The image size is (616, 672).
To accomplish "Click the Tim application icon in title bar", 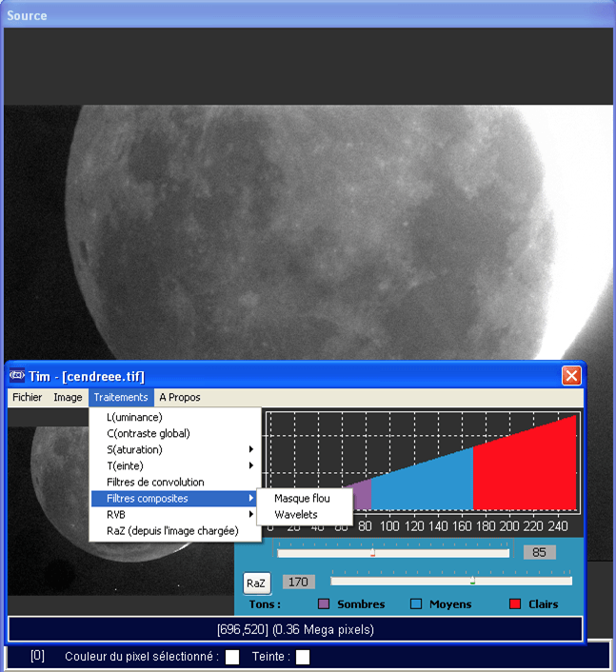I will pyautogui.click(x=17, y=376).
